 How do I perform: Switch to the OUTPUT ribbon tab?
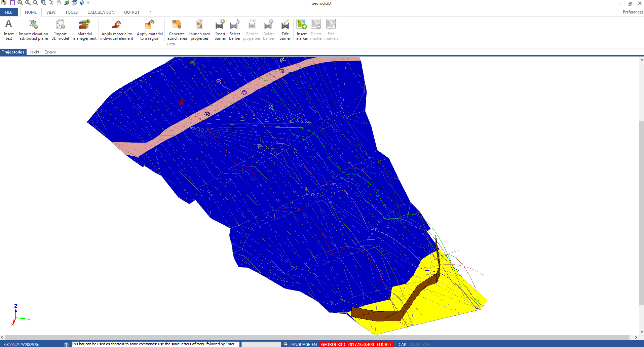pos(131,12)
